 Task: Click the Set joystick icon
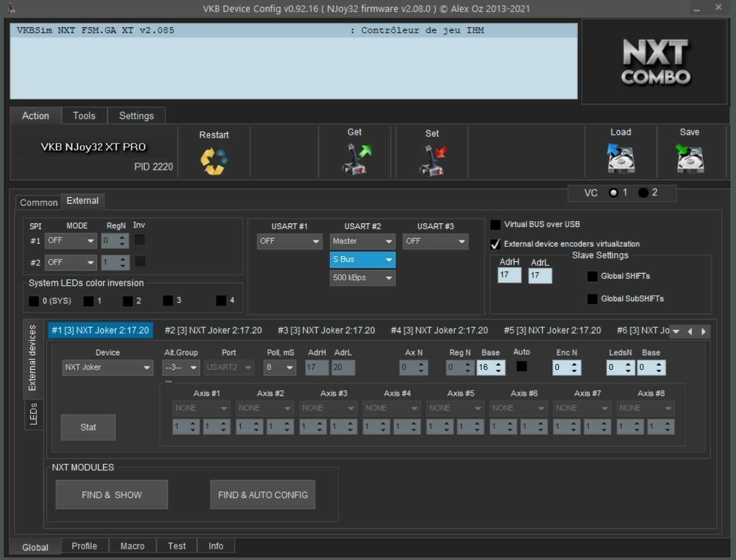432,160
